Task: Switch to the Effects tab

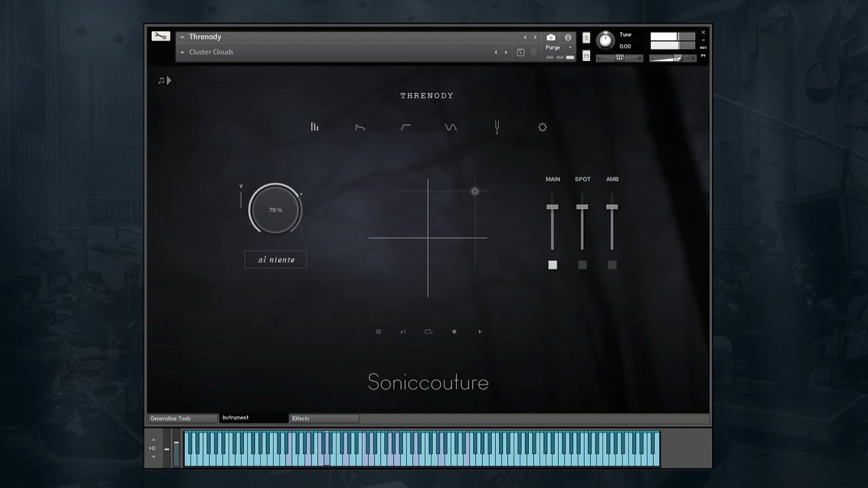Action: click(324, 419)
